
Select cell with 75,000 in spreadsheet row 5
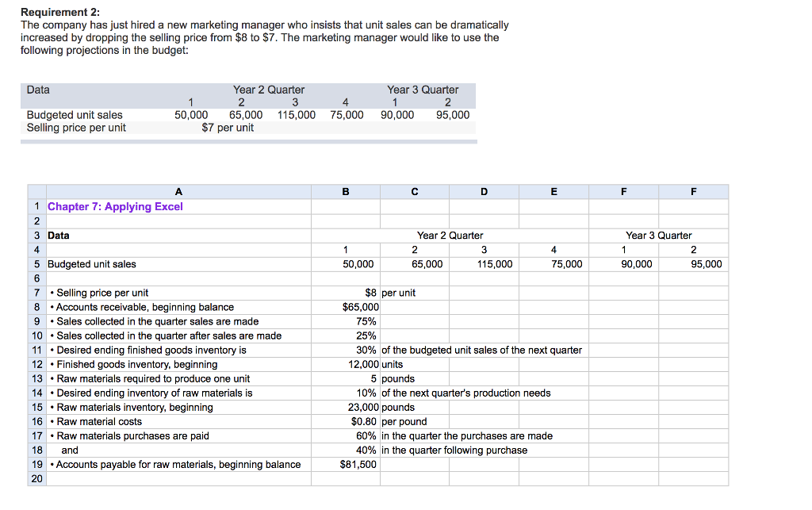pyautogui.click(x=554, y=264)
